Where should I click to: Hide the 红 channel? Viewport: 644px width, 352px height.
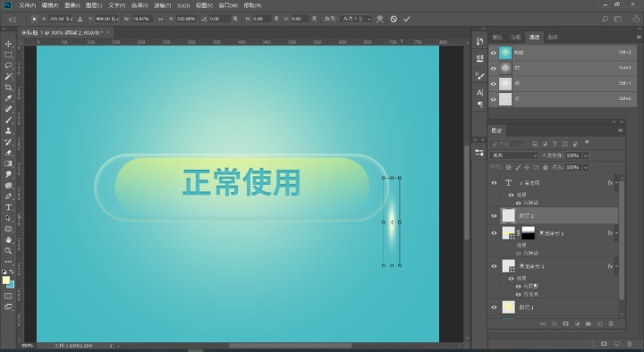click(494, 68)
